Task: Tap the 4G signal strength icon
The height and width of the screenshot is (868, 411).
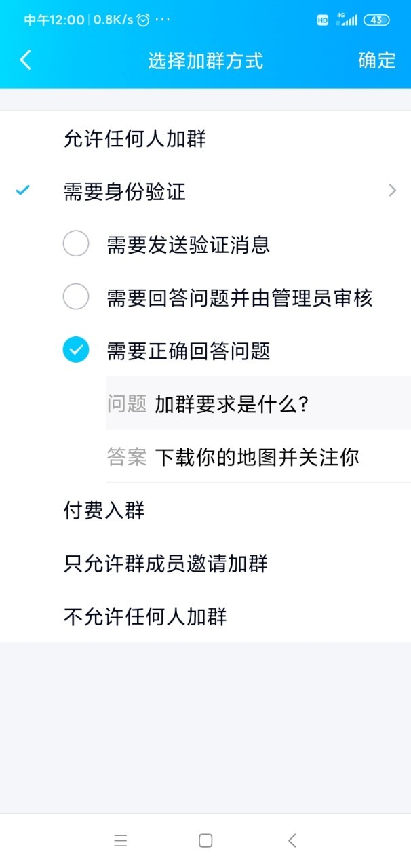Action: click(347, 20)
